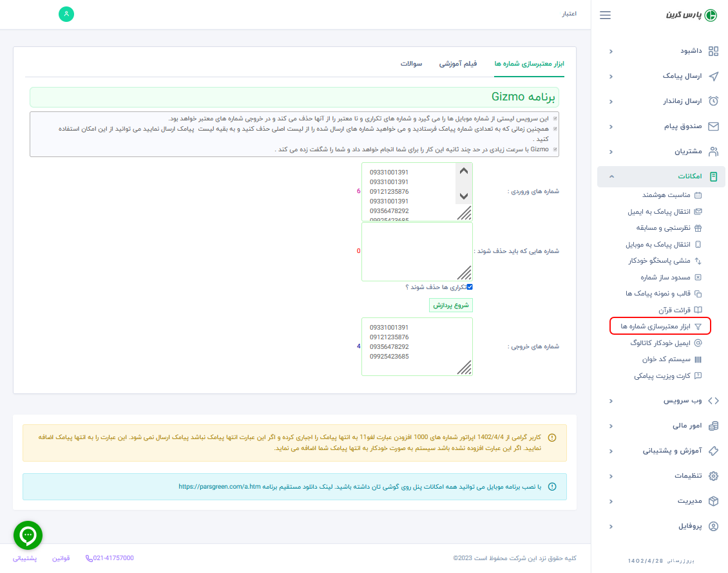
Task: Click the funnel icon for ابزار معتبرسازی شماره ها
Action: coord(698,326)
